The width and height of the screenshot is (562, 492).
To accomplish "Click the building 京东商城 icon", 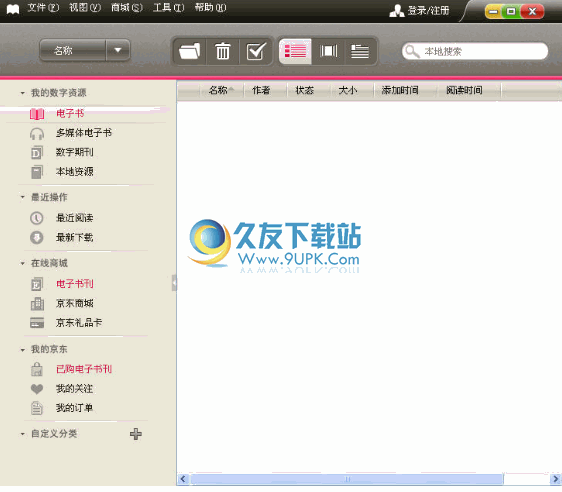I will pyautogui.click(x=37, y=304).
